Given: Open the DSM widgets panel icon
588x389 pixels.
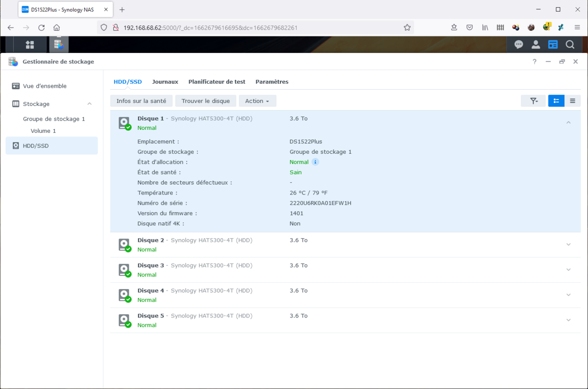Looking at the screenshot, I should [553, 45].
